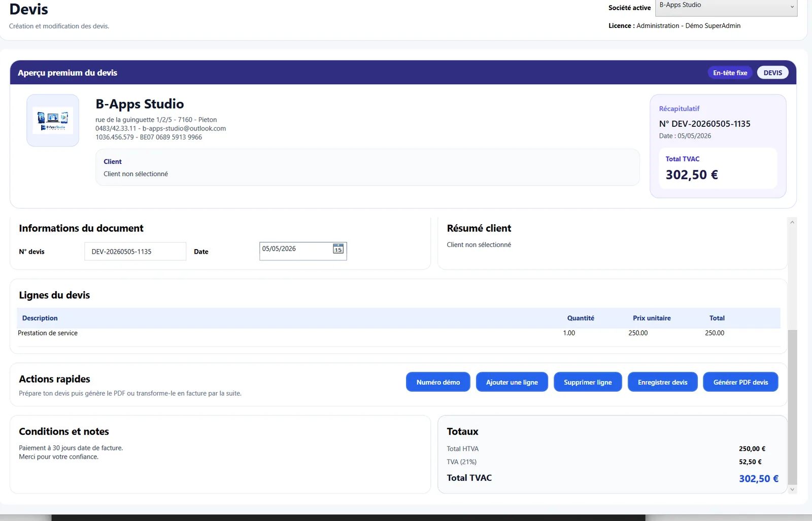Image resolution: width=812 pixels, height=521 pixels.
Task: Click the DEVIS badge
Action: point(772,73)
